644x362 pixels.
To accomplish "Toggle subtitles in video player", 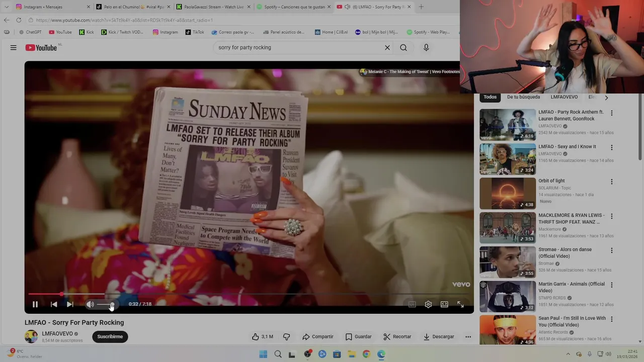I will point(412,304).
